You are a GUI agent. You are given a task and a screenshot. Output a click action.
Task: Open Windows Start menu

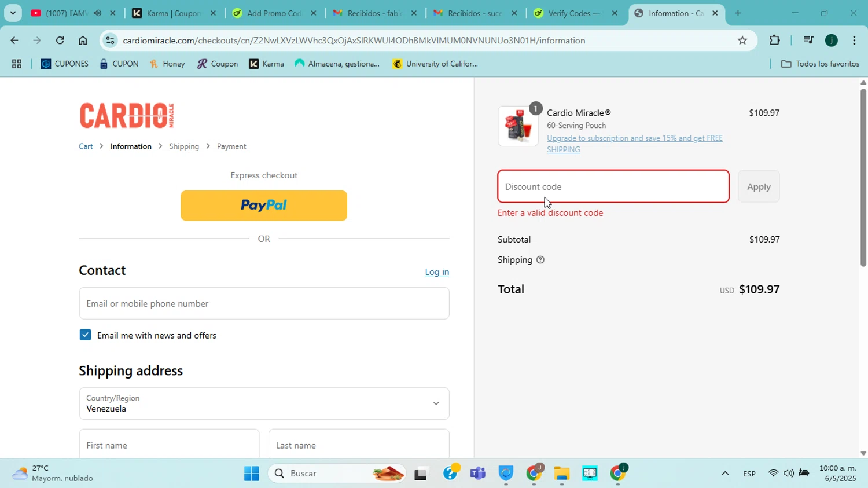click(251, 474)
